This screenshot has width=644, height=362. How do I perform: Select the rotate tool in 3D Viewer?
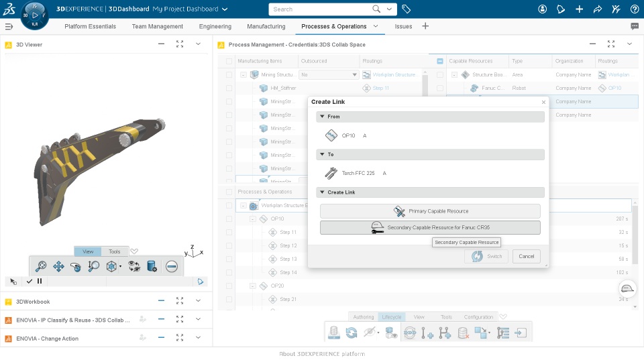76,267
